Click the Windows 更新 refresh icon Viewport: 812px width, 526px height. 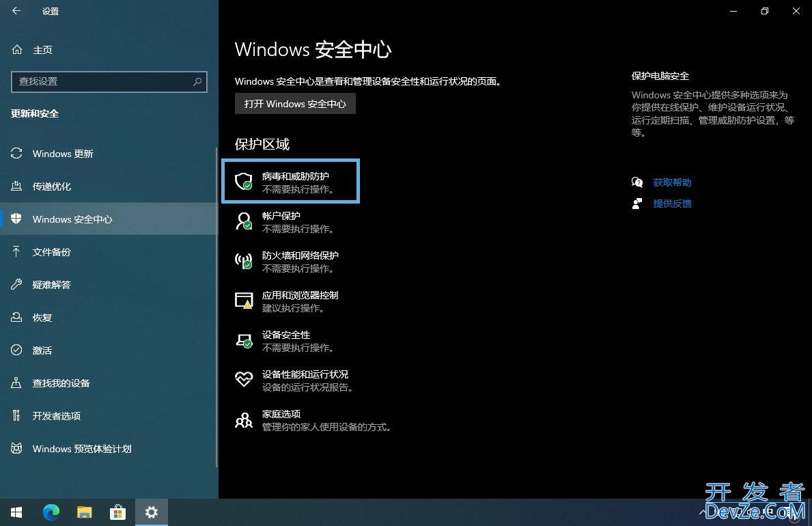(x=16, y=154)
